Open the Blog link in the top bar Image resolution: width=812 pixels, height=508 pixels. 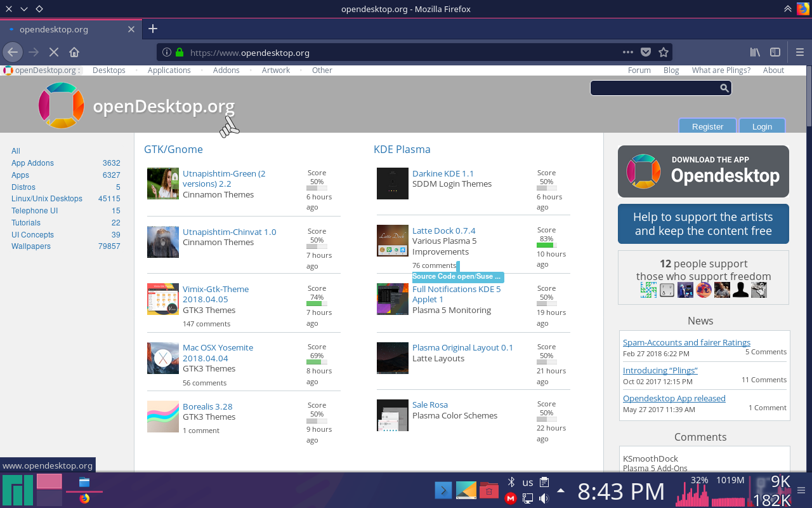(671, 70)
